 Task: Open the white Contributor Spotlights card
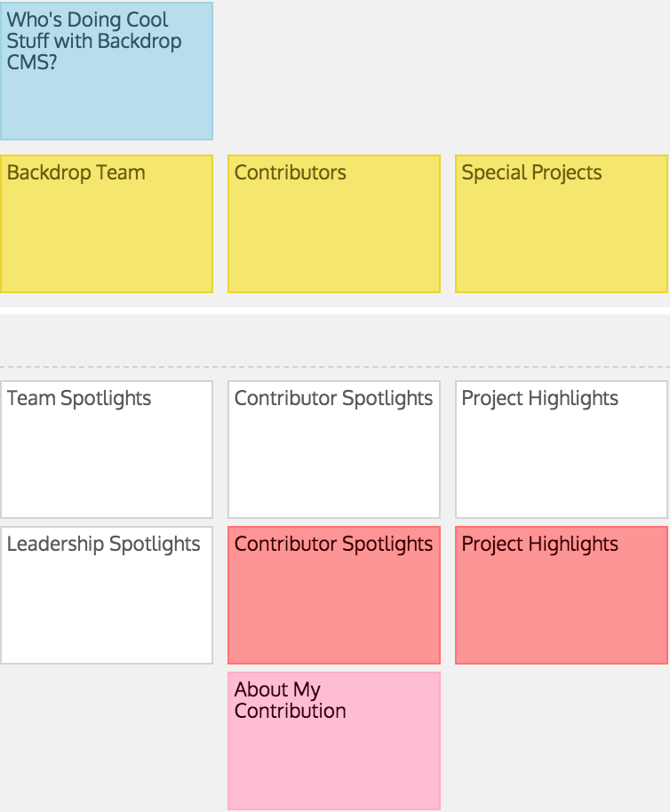(334, 450)
